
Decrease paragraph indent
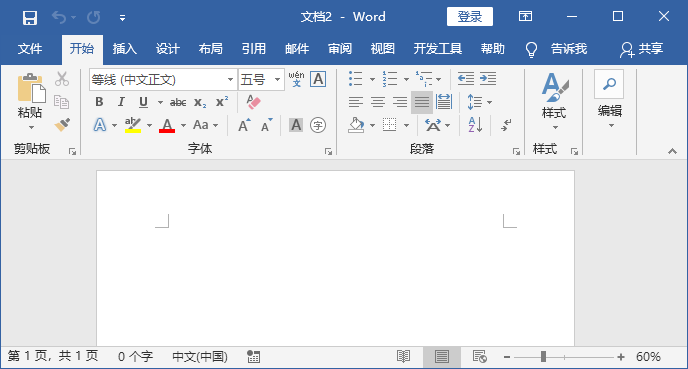coord(466,79)
